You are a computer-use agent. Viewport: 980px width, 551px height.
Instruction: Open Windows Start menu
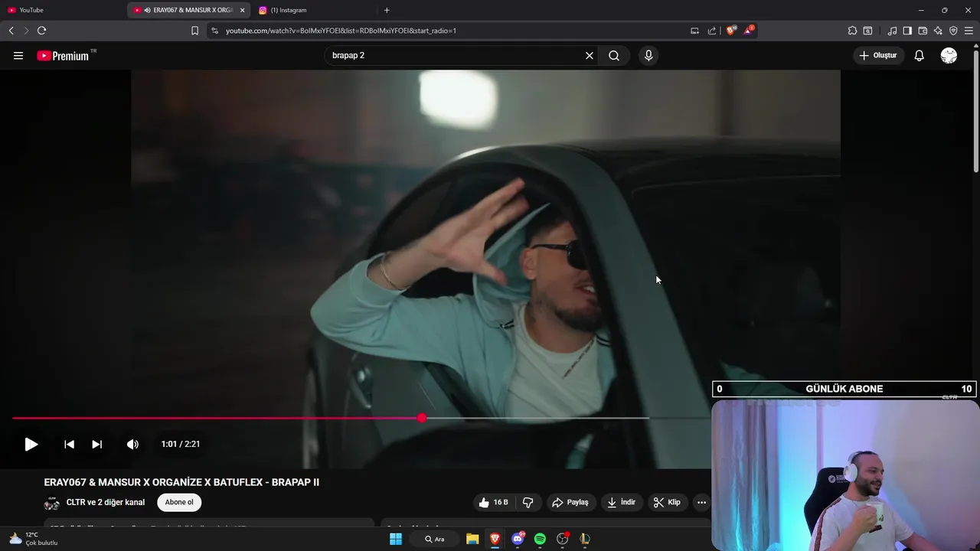click(396, 539)
